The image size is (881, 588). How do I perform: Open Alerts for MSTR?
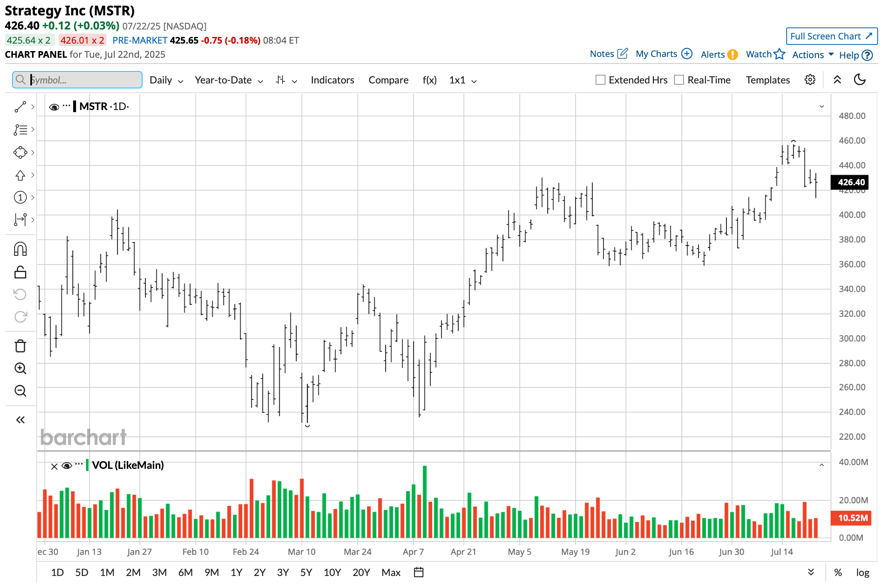point(719,54)
